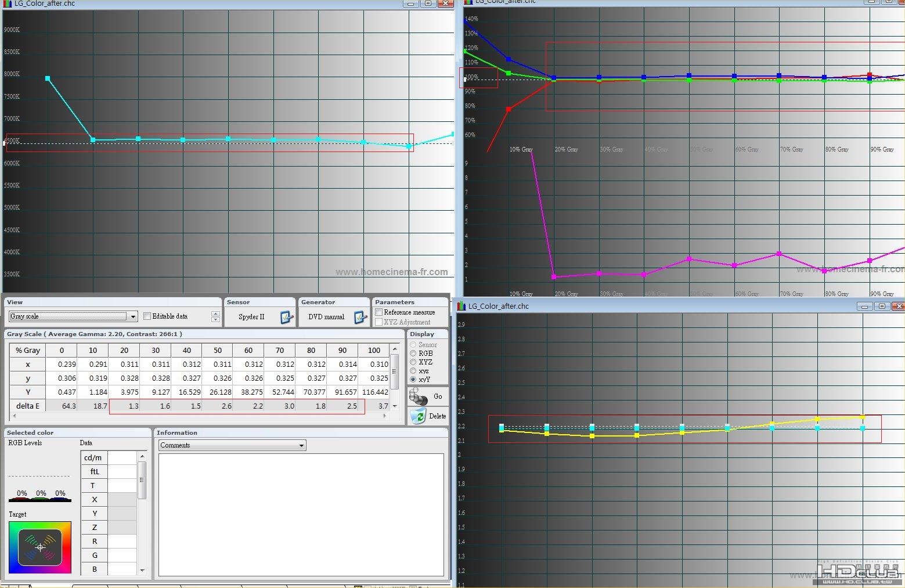Click the stepper down arrow beside Editable data
The image size is (905, 588).
point(215,319)
